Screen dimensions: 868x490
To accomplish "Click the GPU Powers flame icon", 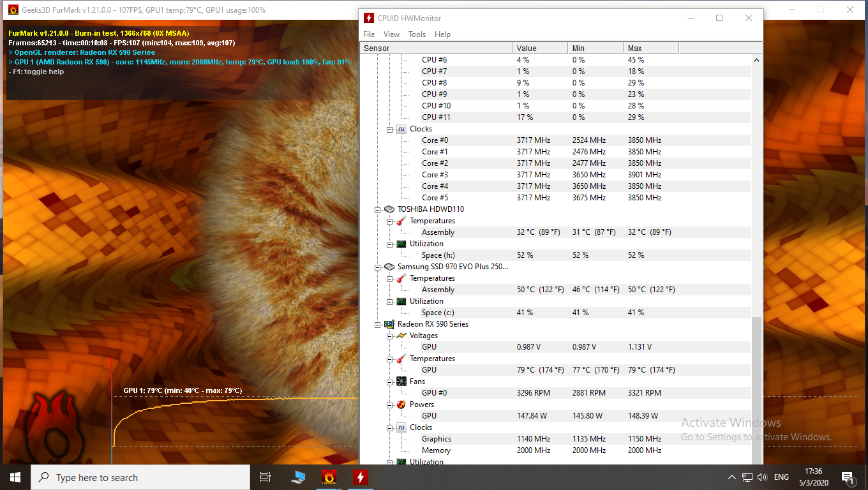I will point(401,405).
